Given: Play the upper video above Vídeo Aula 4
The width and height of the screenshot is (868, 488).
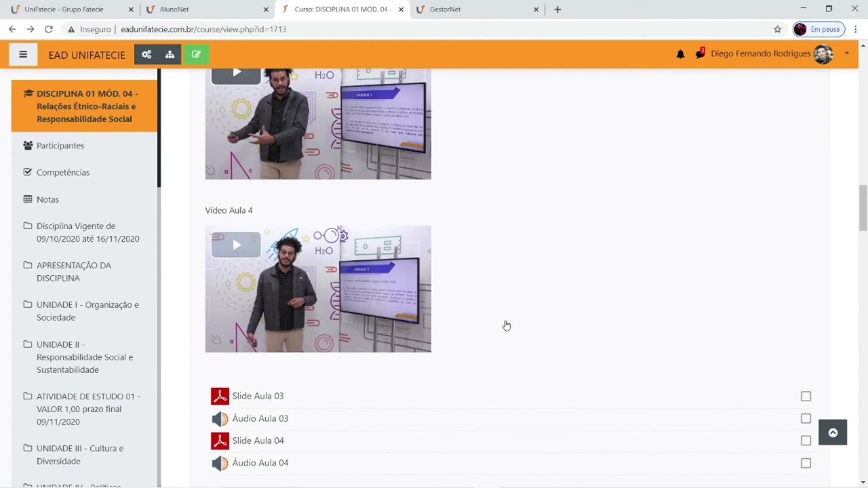Looking at the screenshot, I should [x=236, y=73].
